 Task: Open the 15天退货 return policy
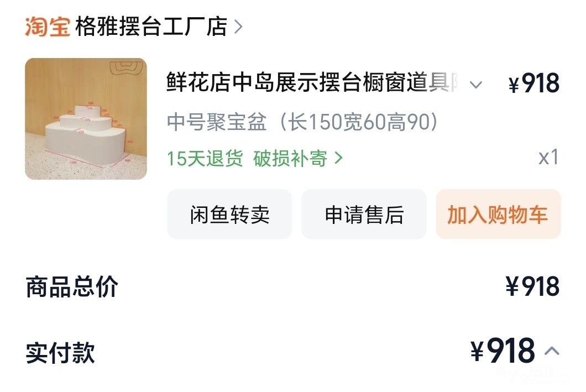pyautogui.click(x=205, y=159)
